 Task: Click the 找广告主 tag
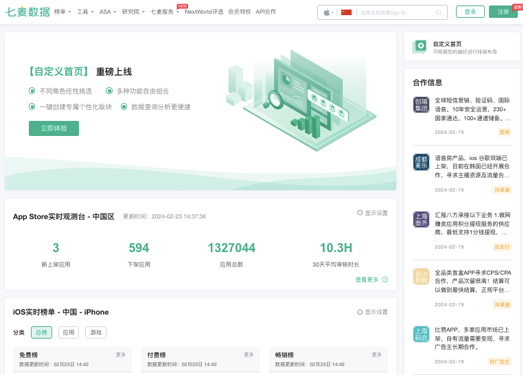tap(499, 361)
